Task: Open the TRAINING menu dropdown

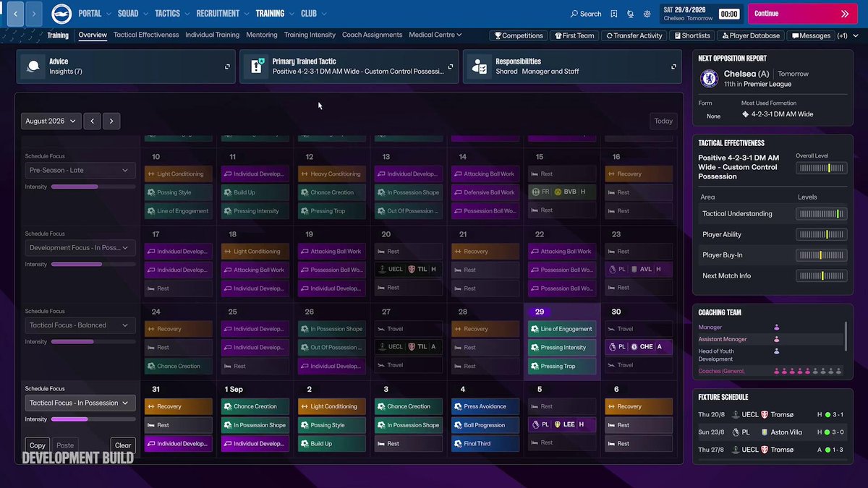Action: point(275,14)
